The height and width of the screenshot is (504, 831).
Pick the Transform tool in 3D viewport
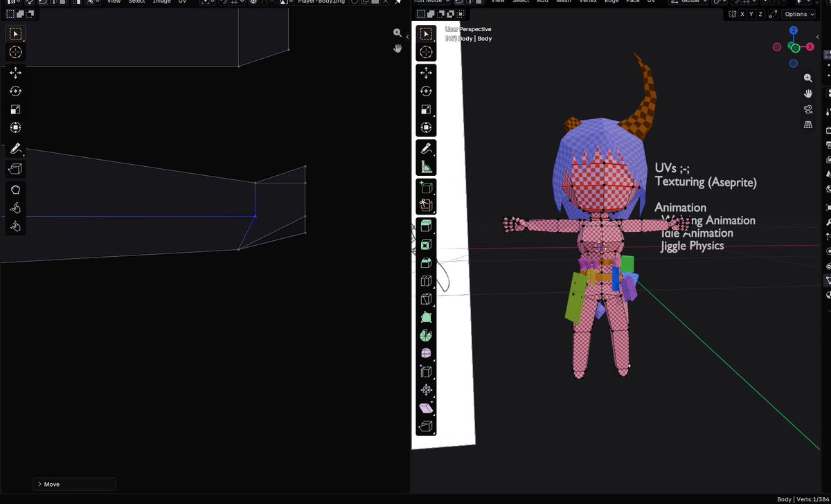426,127
